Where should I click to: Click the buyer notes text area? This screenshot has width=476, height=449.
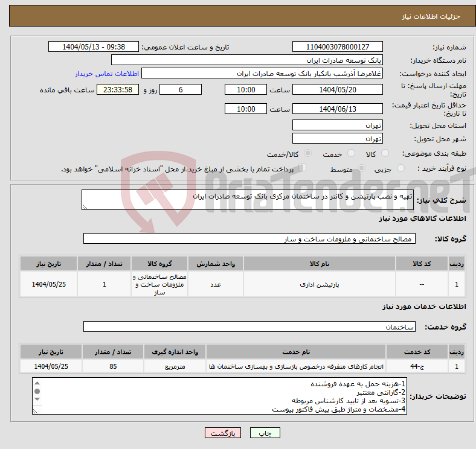(x=219, y=396)
